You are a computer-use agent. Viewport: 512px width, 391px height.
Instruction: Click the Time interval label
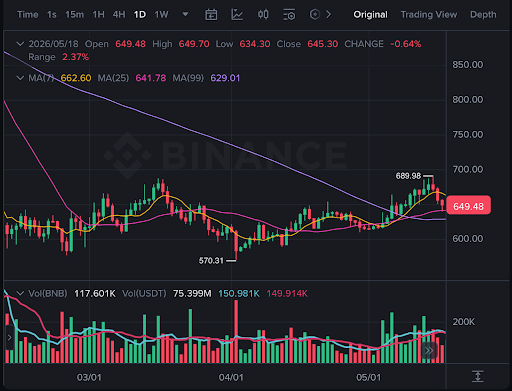[x=28, y=15]
